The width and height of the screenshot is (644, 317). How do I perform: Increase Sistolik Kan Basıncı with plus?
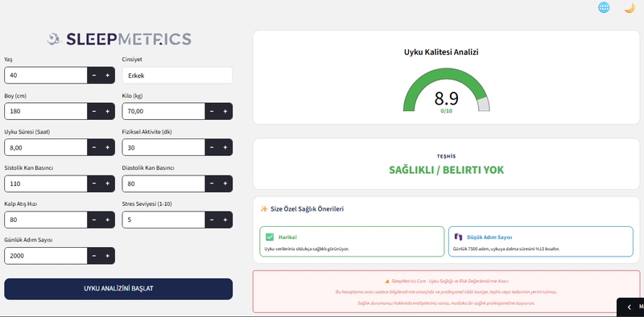108,183
